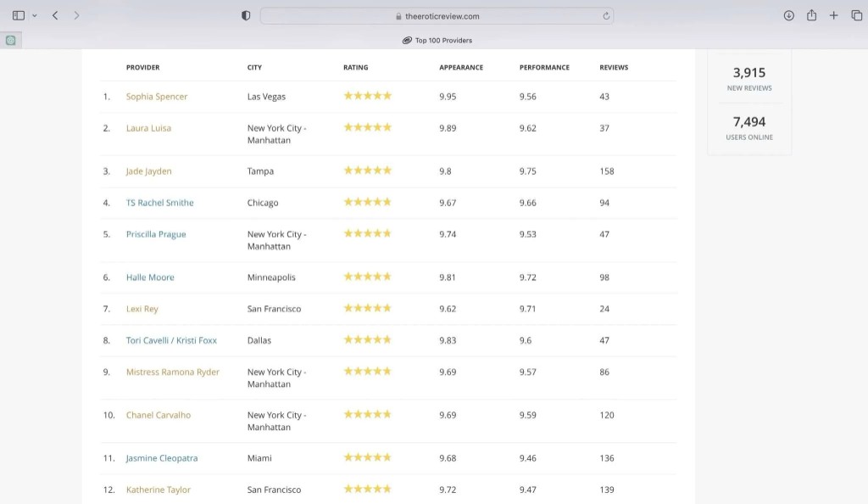Image resolution: width=868 pixels, height=504 pixels.
Task: Click the 9.46 performance score for Jasmine Cleopatra
Action: click(527, 458)
